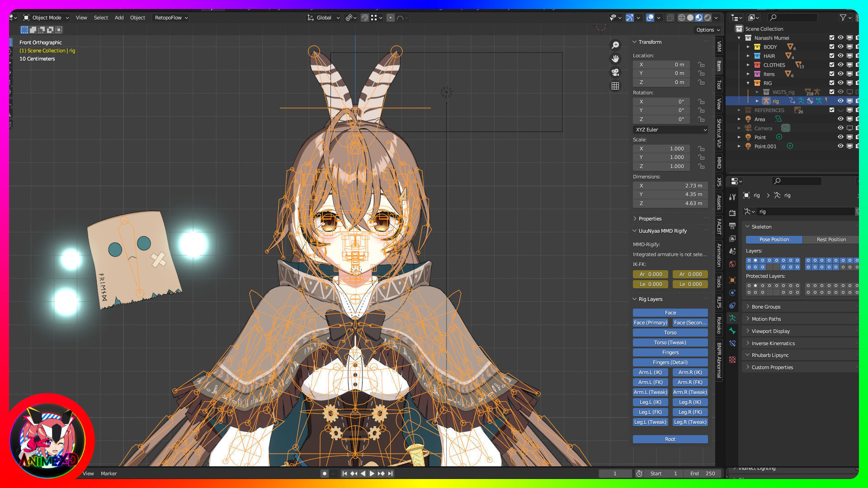Image resolution: width=868 pixels, height=488 pixels.
Task: Open the View menu in viewport header
Action: [81, 18]
